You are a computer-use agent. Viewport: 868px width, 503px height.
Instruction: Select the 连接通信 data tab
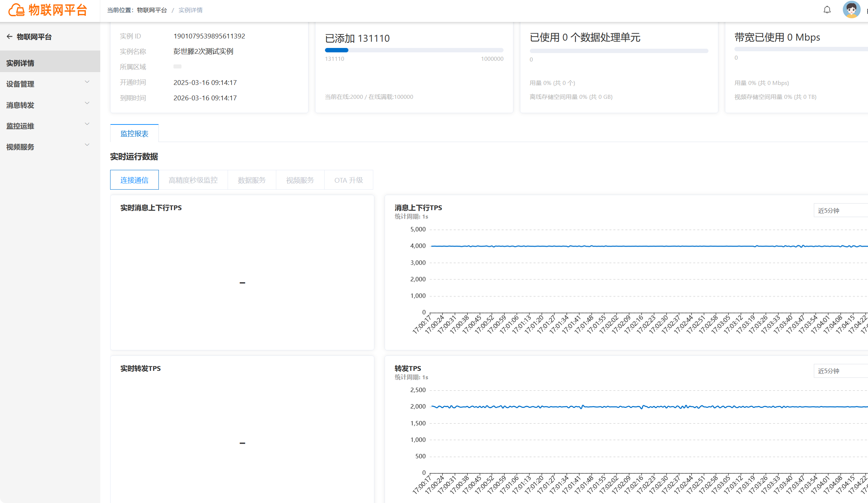tap(134, 180)
